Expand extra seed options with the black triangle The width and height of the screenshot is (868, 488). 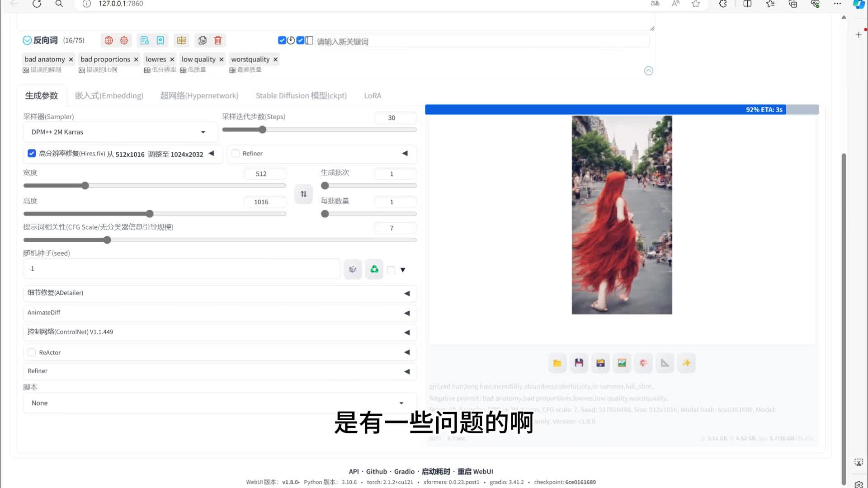point(403,270)
